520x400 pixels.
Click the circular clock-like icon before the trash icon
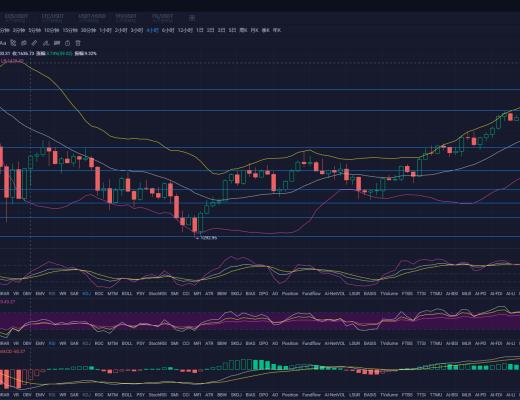coord(67,43)
